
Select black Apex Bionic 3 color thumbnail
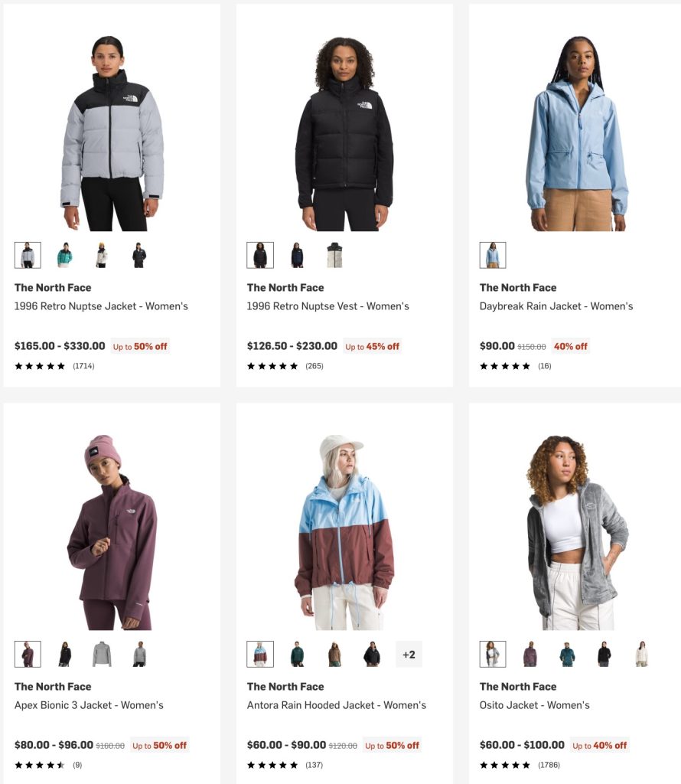coord(64,654)
